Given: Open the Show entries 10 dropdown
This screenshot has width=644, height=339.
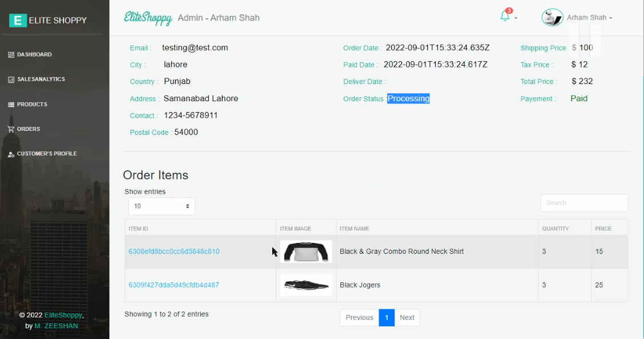Looking at the screenshot, I should tap(161, 206).
